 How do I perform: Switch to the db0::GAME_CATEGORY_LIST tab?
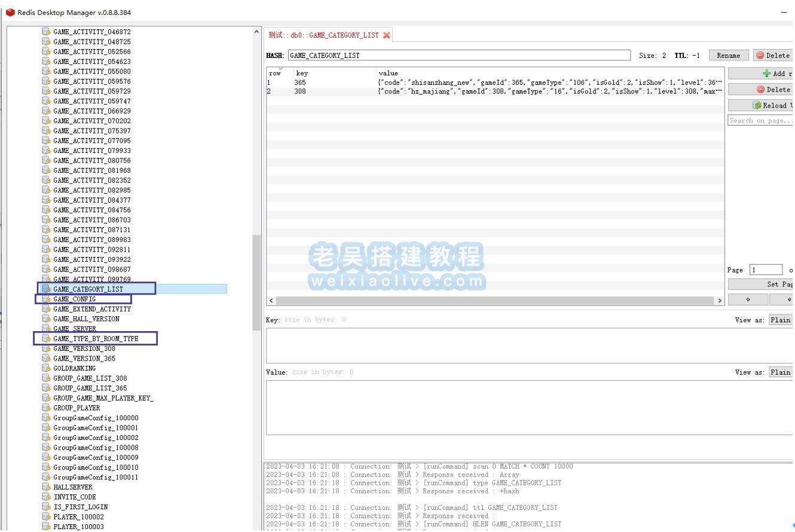coord(323,35)
